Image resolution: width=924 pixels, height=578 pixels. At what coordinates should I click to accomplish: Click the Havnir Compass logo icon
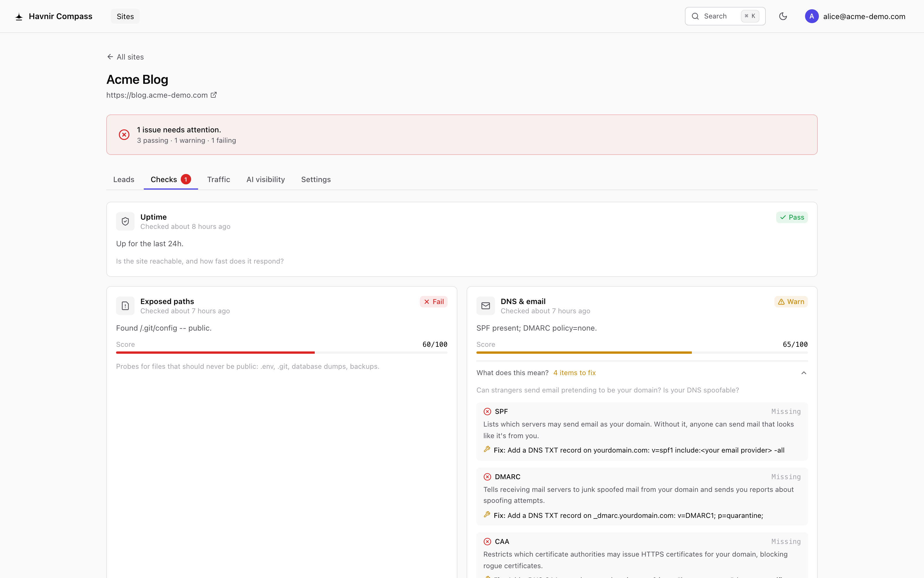point(19,16)
